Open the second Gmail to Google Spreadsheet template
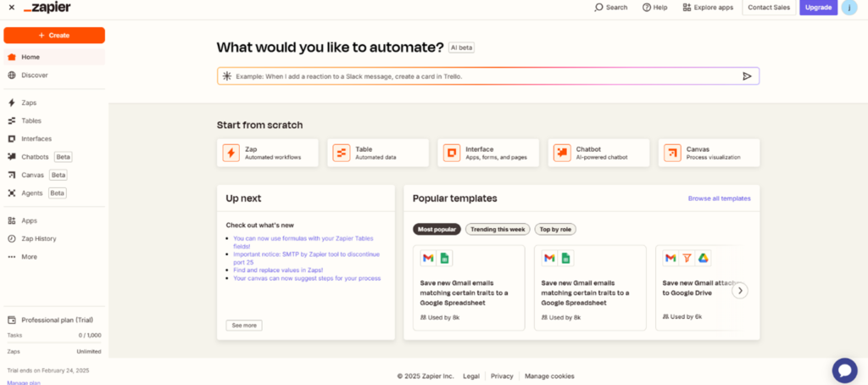 [590, 288]
